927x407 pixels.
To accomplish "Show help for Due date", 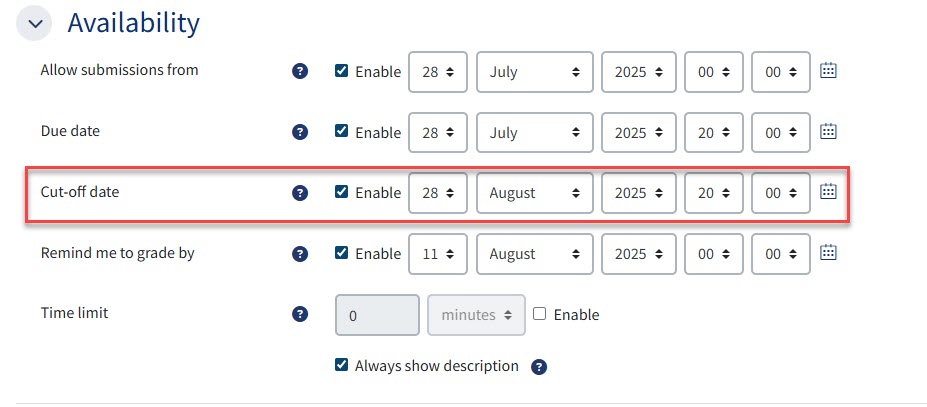I will tap(299, 132).
